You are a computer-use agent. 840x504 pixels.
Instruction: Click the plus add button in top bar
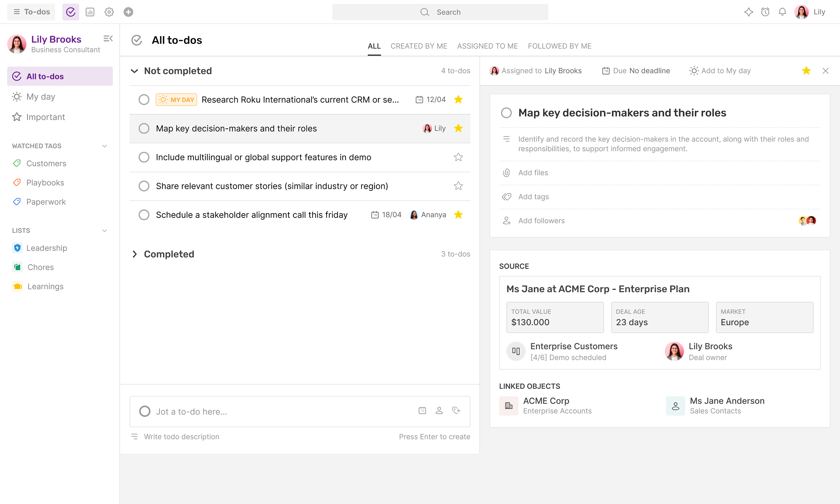pyautogui.click(x=128, y=12)
